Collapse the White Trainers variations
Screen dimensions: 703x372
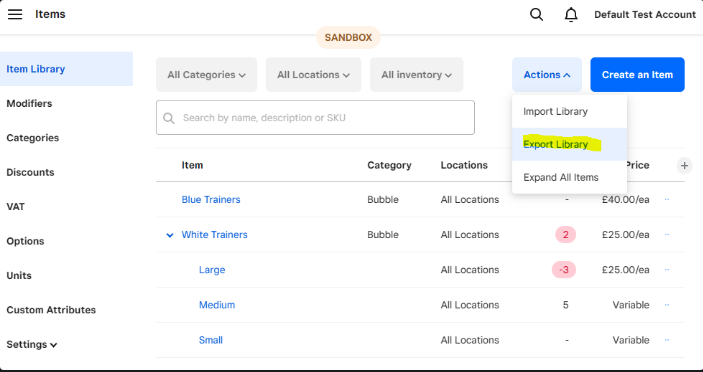point(169,235)
